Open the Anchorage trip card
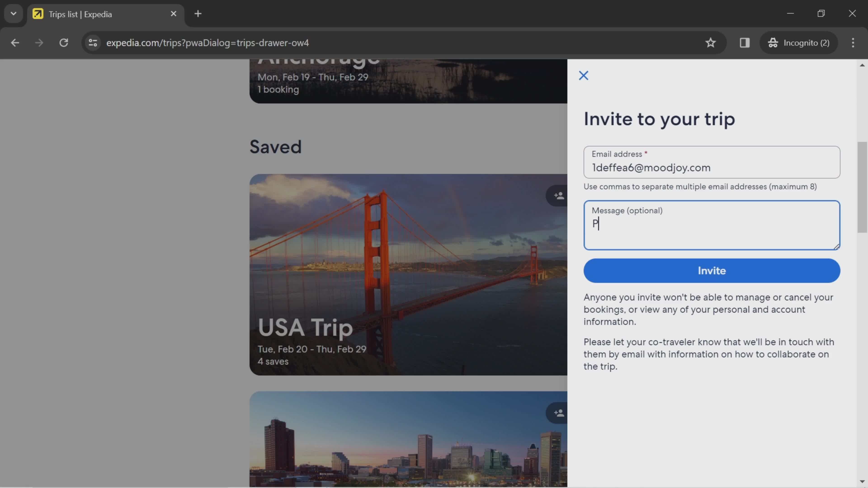Image resolution: width=868 pixels, height=488 pixels. (408, 81)
